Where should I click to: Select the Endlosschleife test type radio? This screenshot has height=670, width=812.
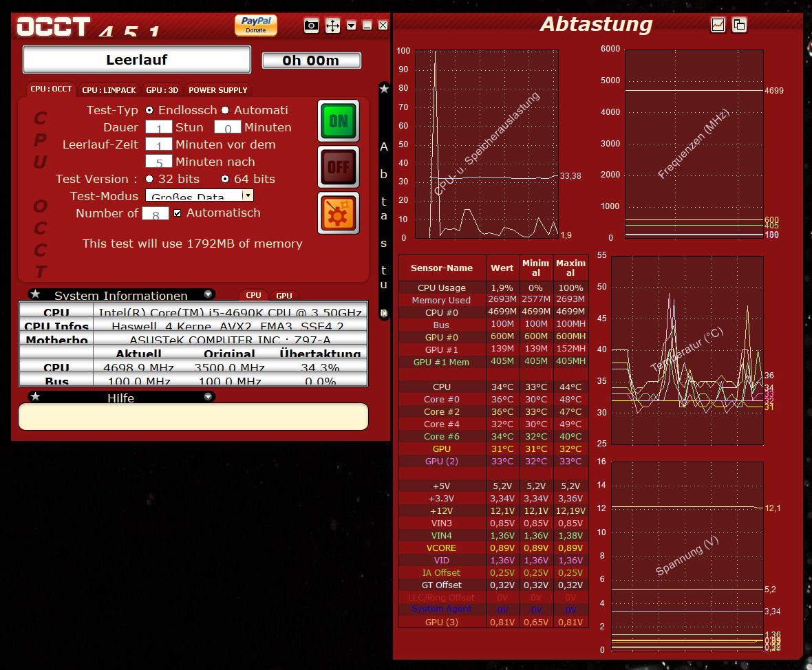149,110
